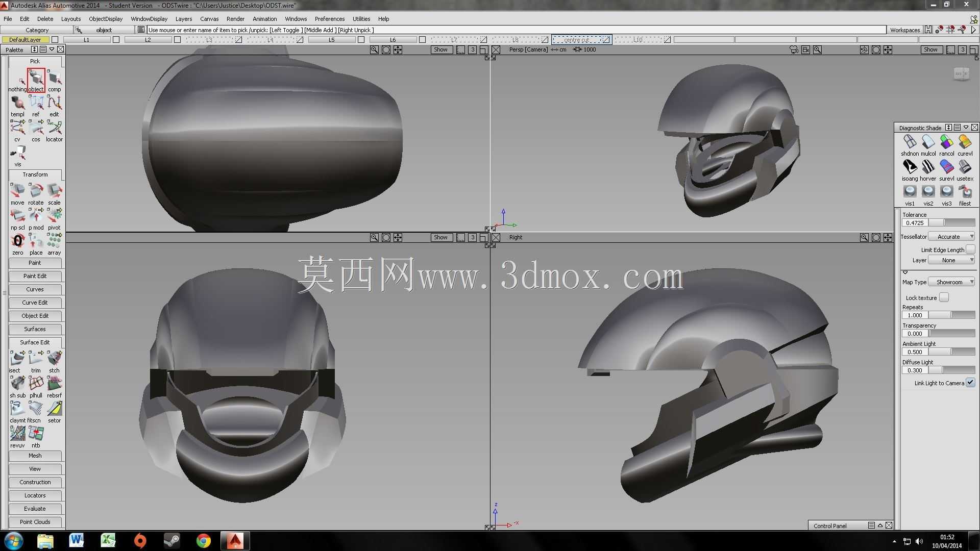Click the Tolerance slider

(951, 223)
